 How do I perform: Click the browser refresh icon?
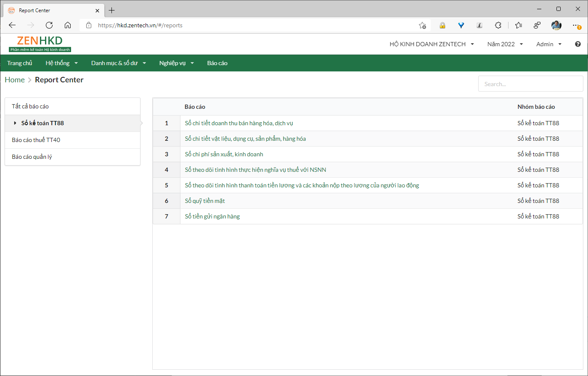49,25
